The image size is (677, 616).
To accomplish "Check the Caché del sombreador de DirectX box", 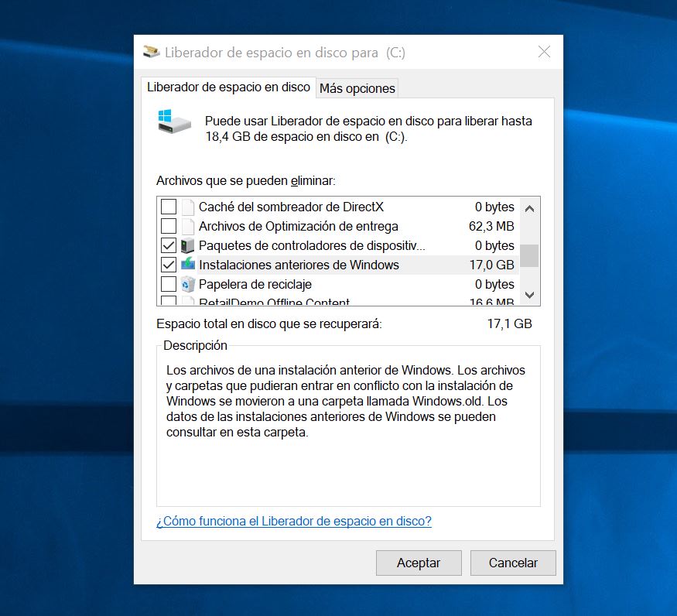I will [x=168, y=207].
